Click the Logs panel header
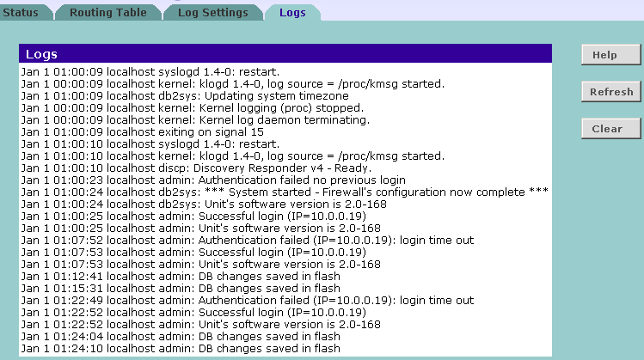644x360 pixels. (285, 54)
